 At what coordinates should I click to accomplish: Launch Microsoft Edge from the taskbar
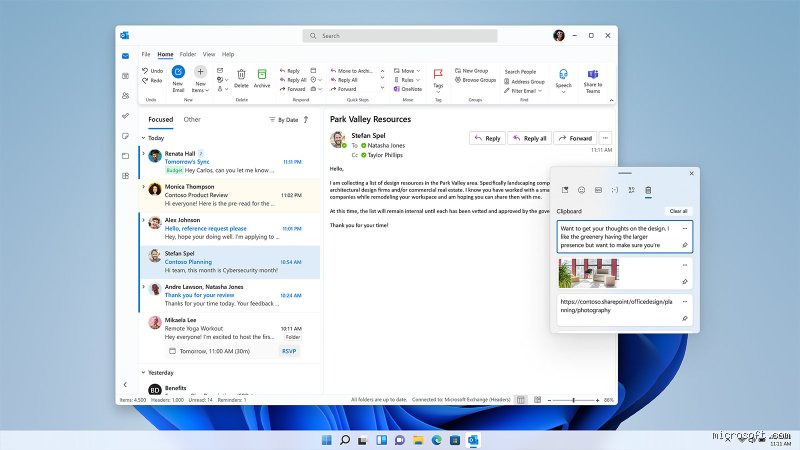437,440
